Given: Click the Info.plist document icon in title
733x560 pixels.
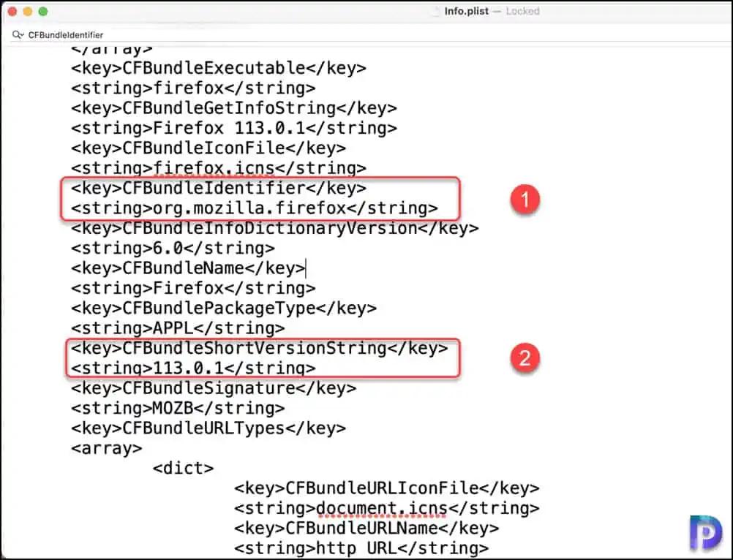Looking at the screenshot, I should pyautogui.click(x=436, y=11).
